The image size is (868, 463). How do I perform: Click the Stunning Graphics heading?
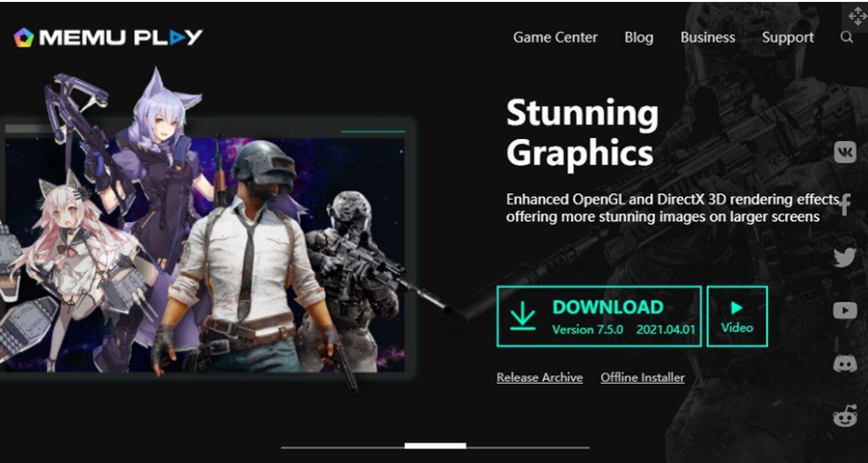tap(582, 133)
